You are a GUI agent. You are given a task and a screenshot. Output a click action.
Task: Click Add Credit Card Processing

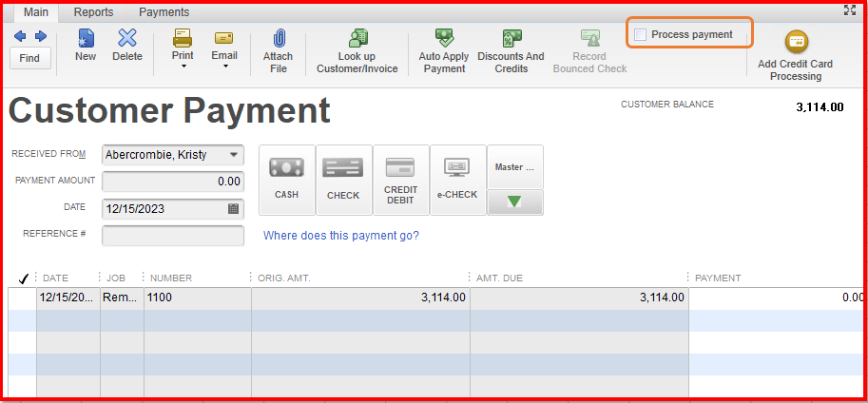pos(796,55)
